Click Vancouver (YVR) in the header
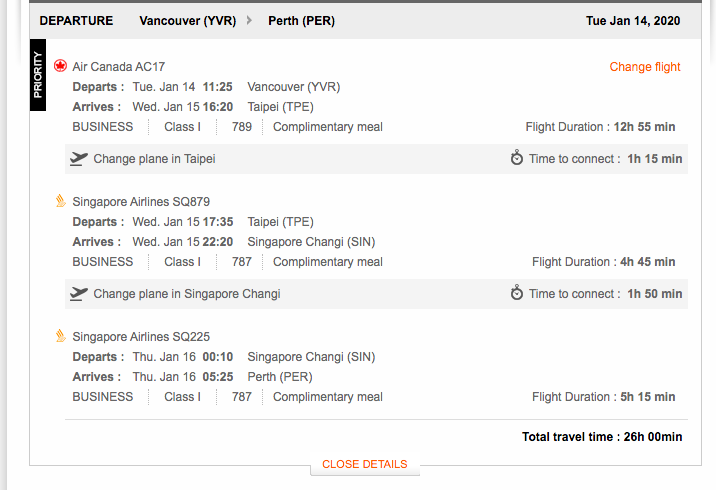The width and height of the screenshot is (716, 490). pyautogui.click(x=188, y=21)
